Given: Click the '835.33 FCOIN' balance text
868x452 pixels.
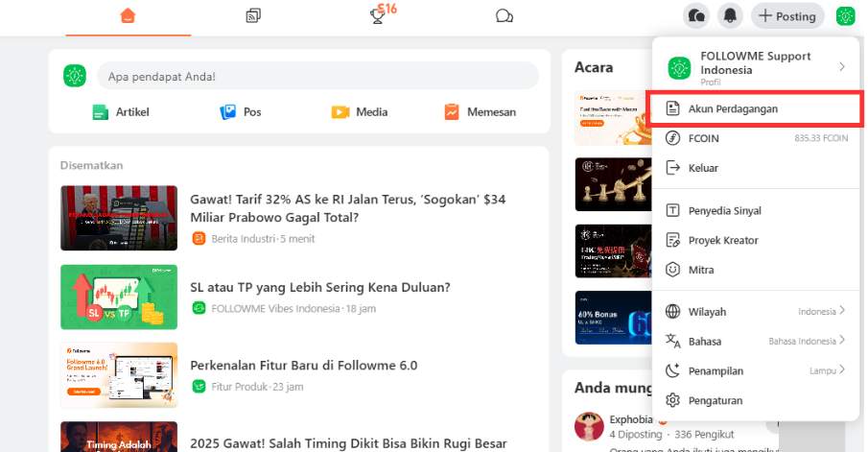Looking at the screenshot, I should point(821,138).
